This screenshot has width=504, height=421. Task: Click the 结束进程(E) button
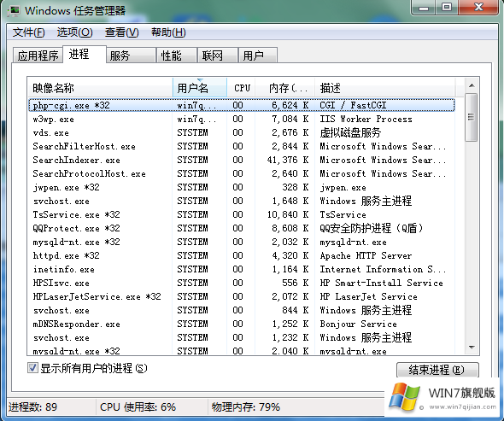[x=437, y=370]
